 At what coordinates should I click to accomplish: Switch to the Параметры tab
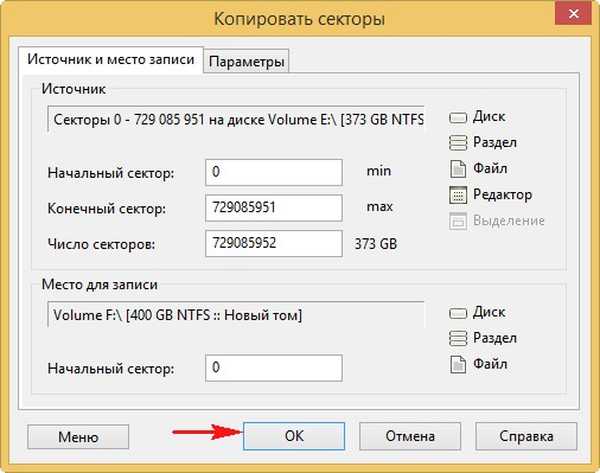coord(246,61)
